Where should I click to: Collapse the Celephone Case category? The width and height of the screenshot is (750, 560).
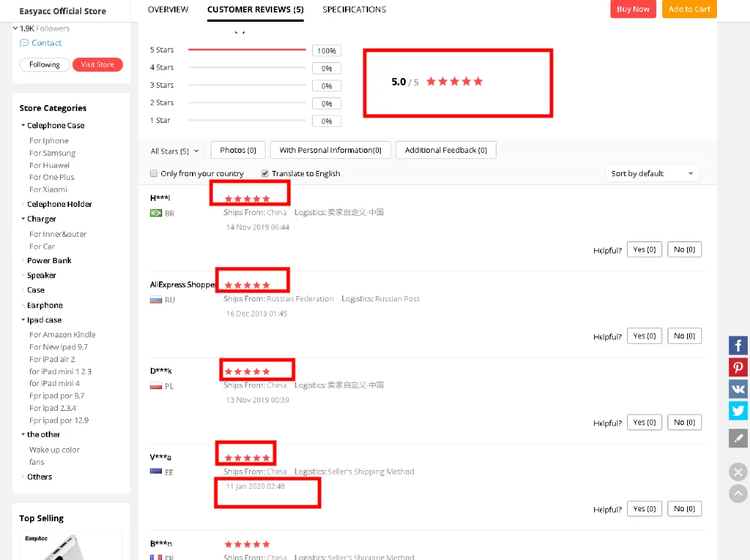click(x=23, y=125)
